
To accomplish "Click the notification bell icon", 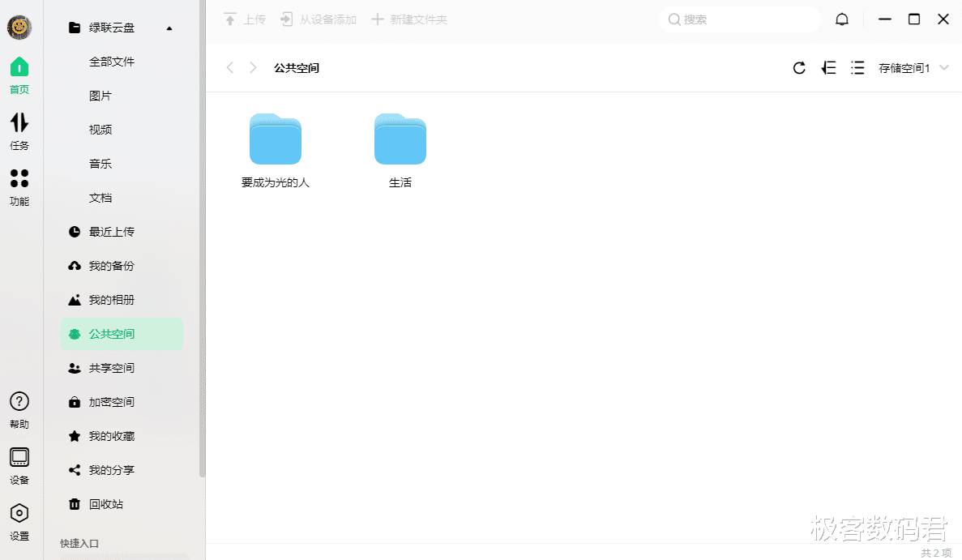I will pos(841,18).
